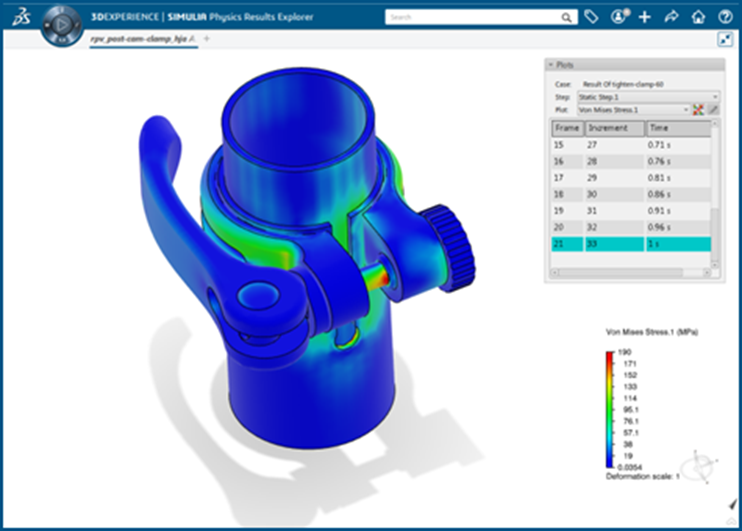Click the Frame column header
742x531 pixels.
click(567, 128)
